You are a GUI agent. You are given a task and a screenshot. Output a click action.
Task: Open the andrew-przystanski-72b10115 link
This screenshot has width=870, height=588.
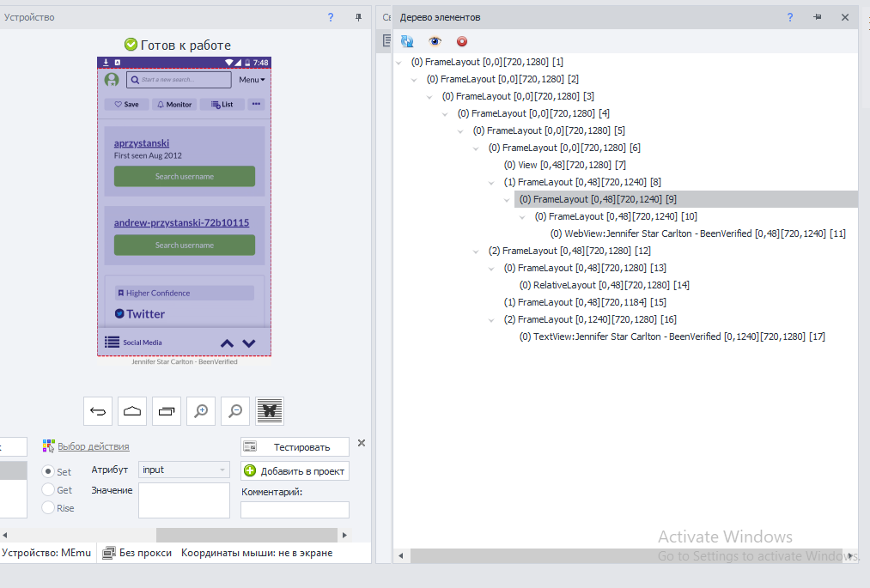coord(181,222)
